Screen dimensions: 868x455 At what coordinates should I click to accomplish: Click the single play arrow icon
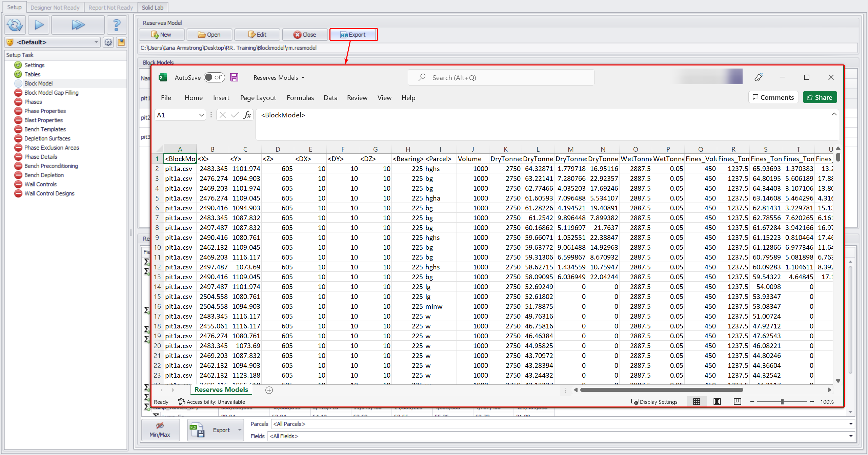(x=39, y=25)
